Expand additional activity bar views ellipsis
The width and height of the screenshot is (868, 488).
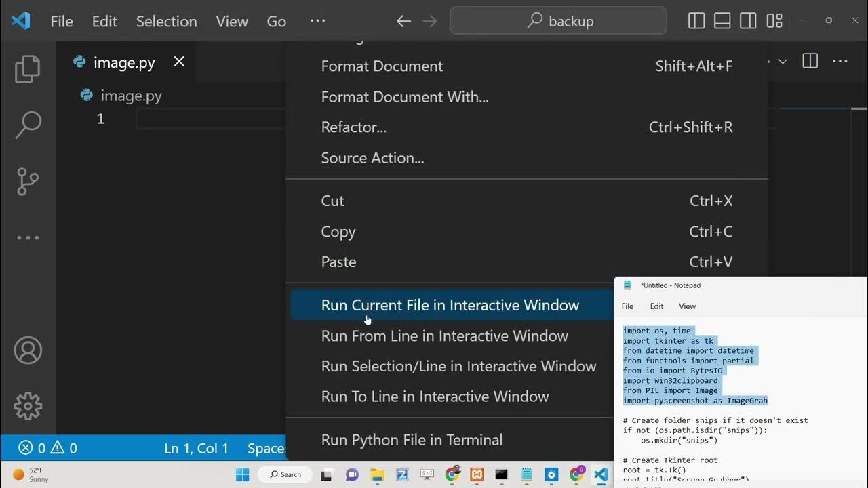pyautogui.click(x=28, y=238)
